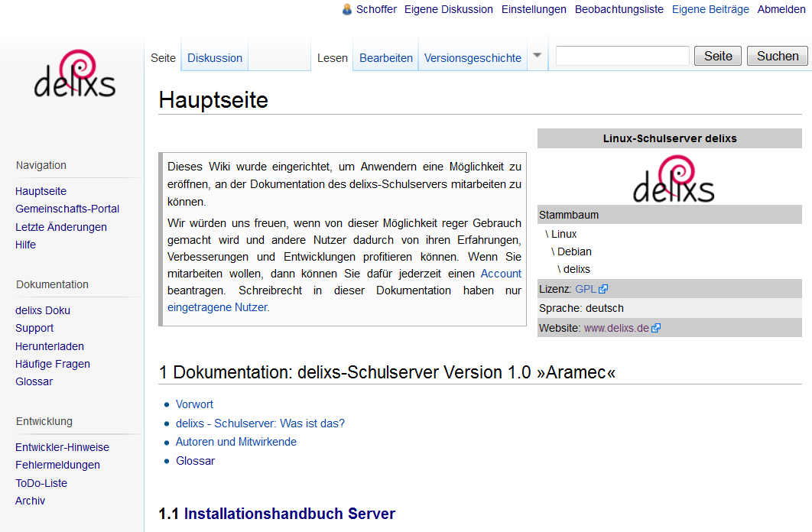Follow the Account link in the intro text
Viewport: 812px width, 532px height.
(501, 273)
